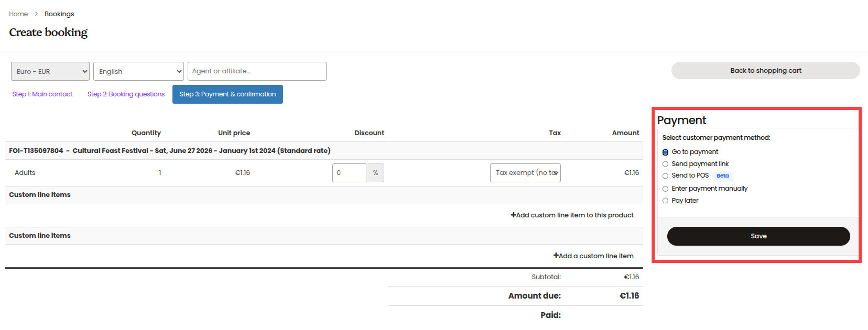The height and width of the screenshot is (330, 868).
Task: Click the Amount column header
Action: pyautogui.click(x=625, y=133)
